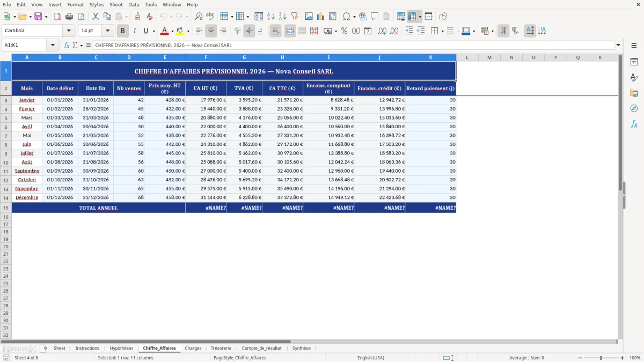The width and height of the screenshot is (644, 362).
Task: Toggle merge and center cells
Action: pos(290,31)
